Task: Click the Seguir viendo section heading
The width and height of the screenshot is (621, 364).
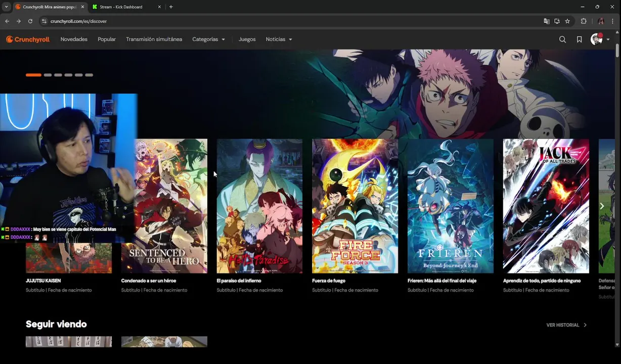Action: click(x=56, y=324)
